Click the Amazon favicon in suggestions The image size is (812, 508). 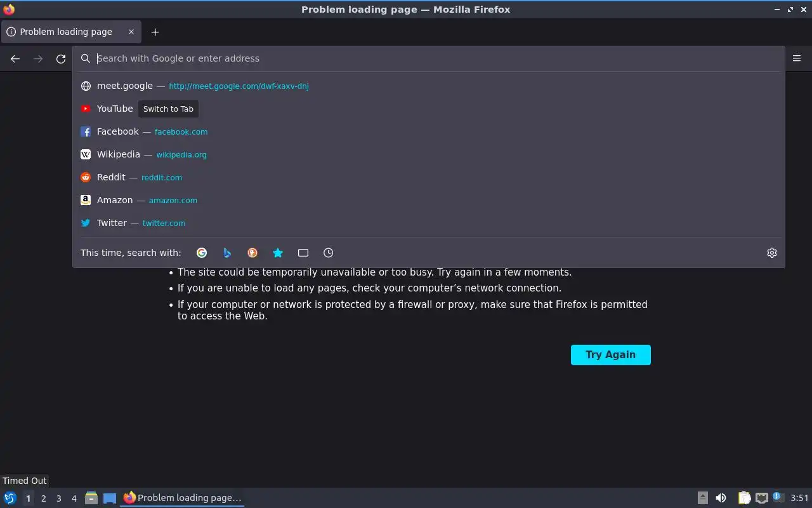[x=86, y=200]
